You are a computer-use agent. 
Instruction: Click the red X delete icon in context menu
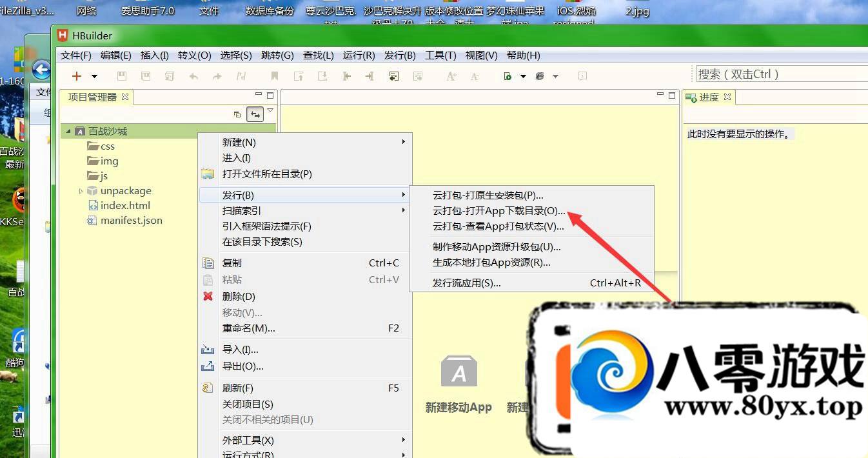point(208,296)
